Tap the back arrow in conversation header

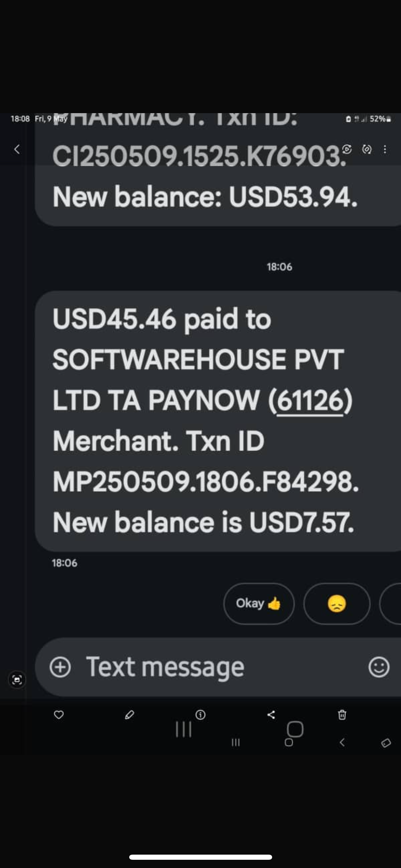(16, 149)
